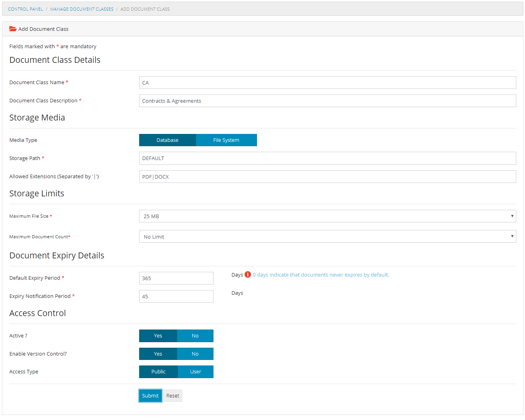Select Database as the storage media type
525x420 pixels.
(x=167, y=140)
